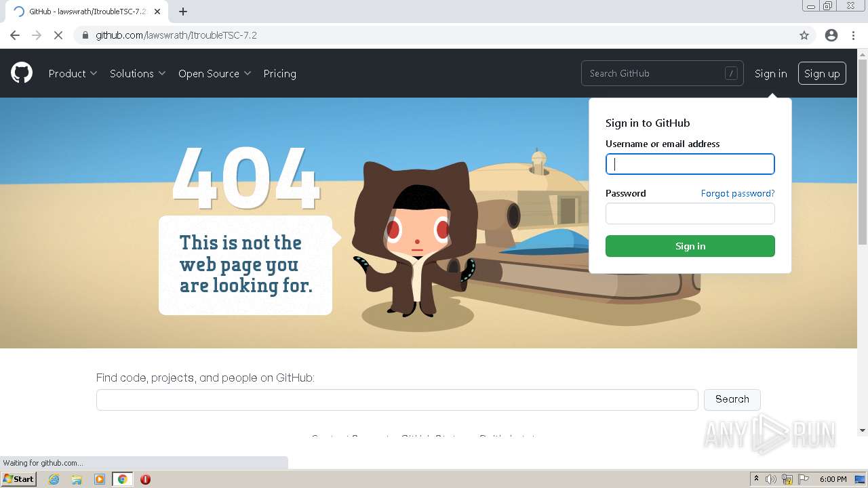Open the Chrome three-dot menu
The image size is (868, 488).
point(853,35)
